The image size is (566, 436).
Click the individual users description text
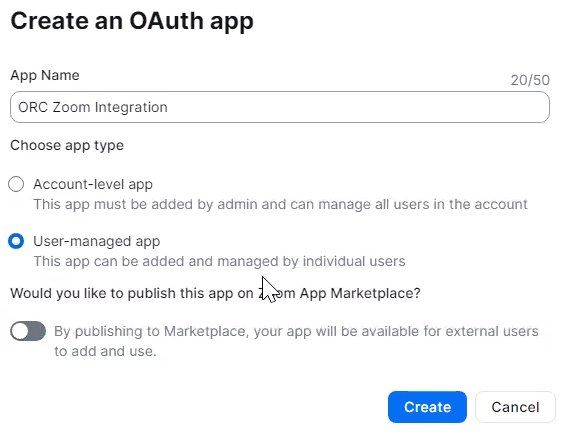pyautogui.click(x=219, y=261)
